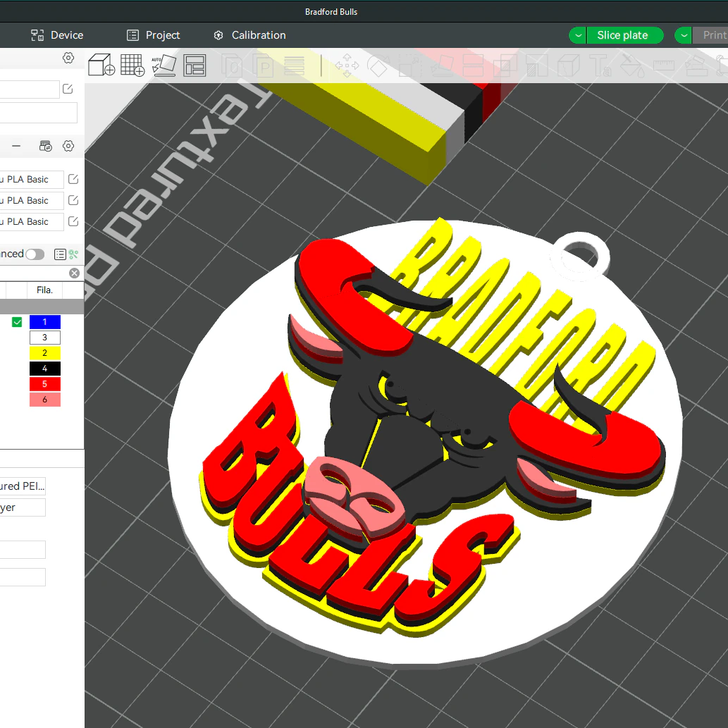Screen dimensions: 728x728
Task: Open the Support painting tool
Action: coord(537,66)
